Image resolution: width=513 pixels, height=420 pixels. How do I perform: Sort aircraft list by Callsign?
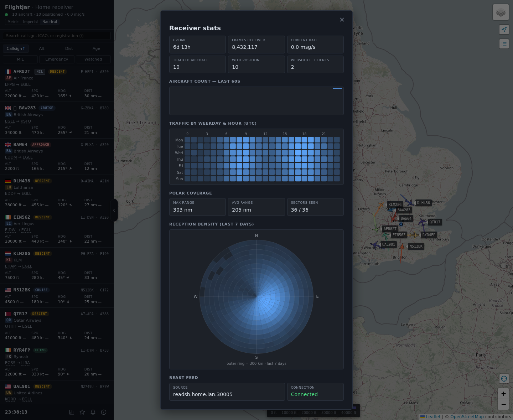click(16, 48)
